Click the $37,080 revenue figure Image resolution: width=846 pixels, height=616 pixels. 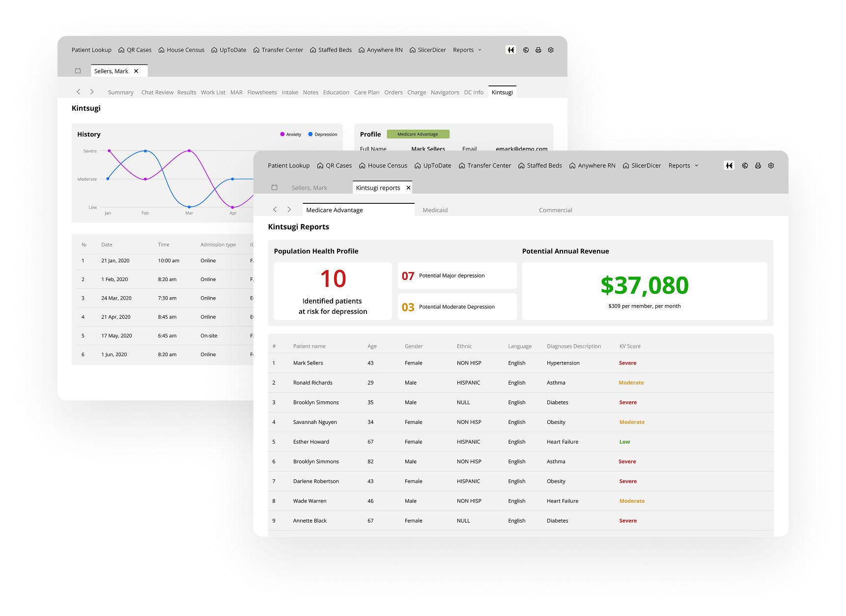coord(645,285)
